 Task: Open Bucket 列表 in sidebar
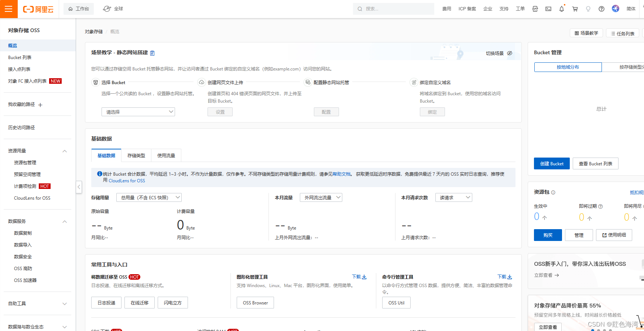20,58
